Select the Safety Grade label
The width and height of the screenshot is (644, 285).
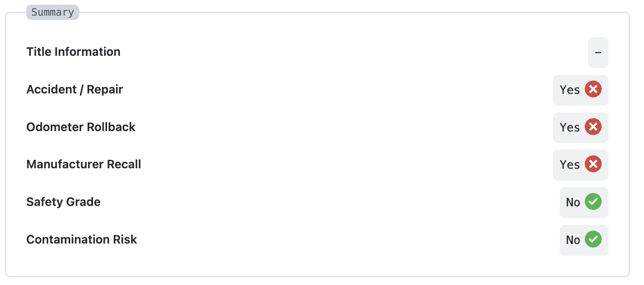pyautogui.click(x=63, y=202)
